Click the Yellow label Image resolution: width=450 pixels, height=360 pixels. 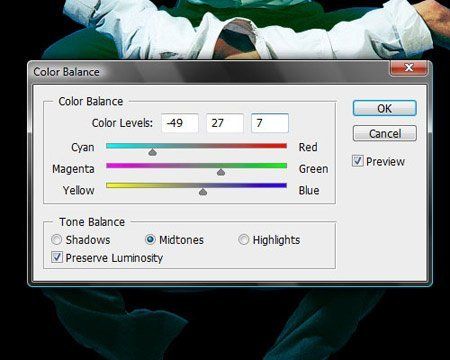tap(79, 190)
